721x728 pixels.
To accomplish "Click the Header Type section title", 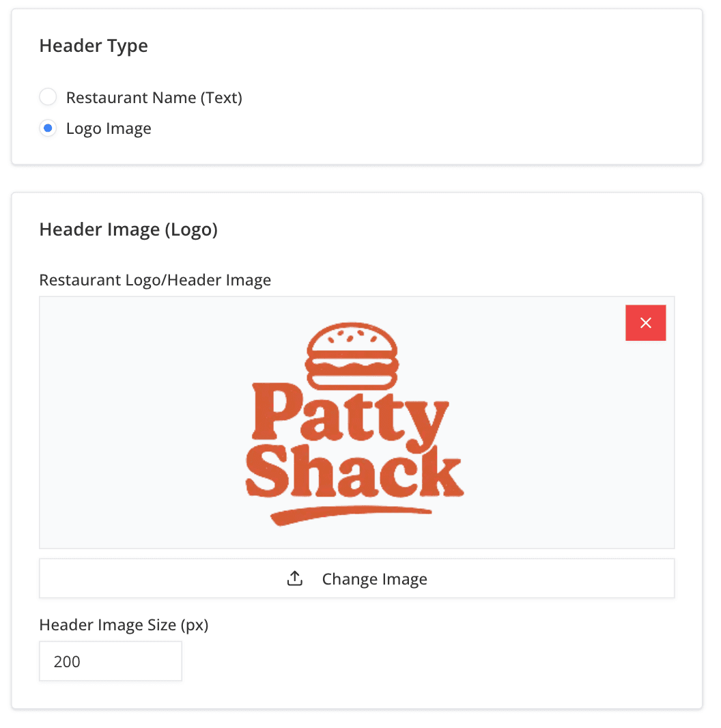I will 94,46.
